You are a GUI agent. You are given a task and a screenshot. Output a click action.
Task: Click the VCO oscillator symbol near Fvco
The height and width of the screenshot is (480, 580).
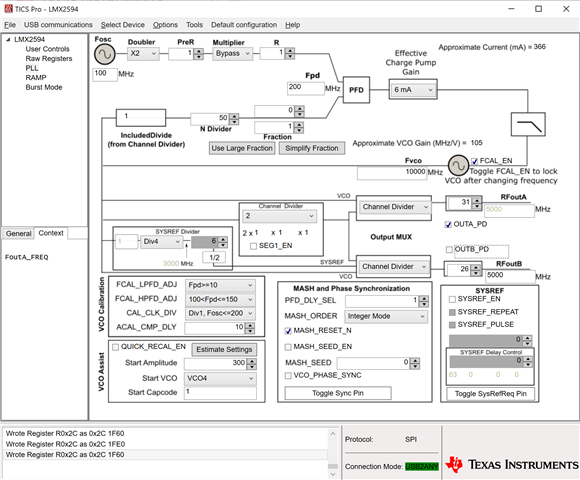click(458, 165)
